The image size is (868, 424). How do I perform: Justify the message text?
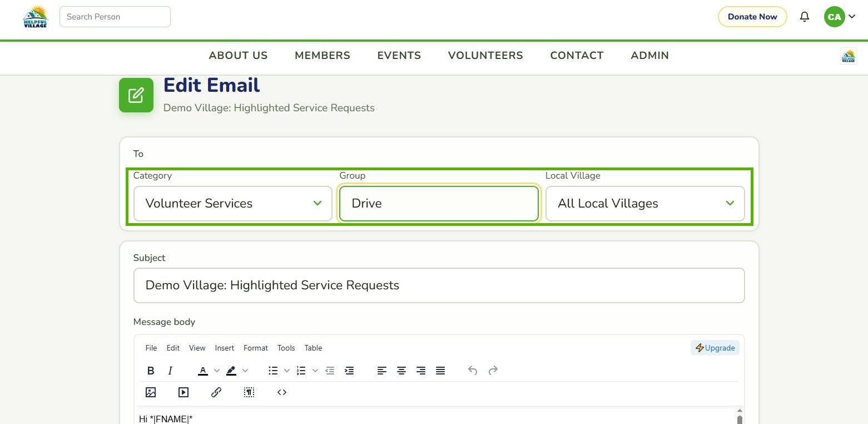[x=440, y=371]
